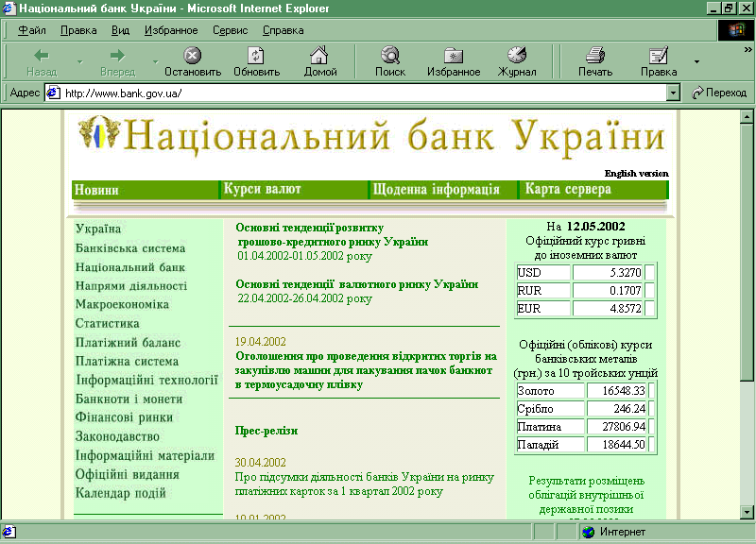Screen dimensions: 756x544
Task: Open the Файл menu
Action: coord(31,30)
